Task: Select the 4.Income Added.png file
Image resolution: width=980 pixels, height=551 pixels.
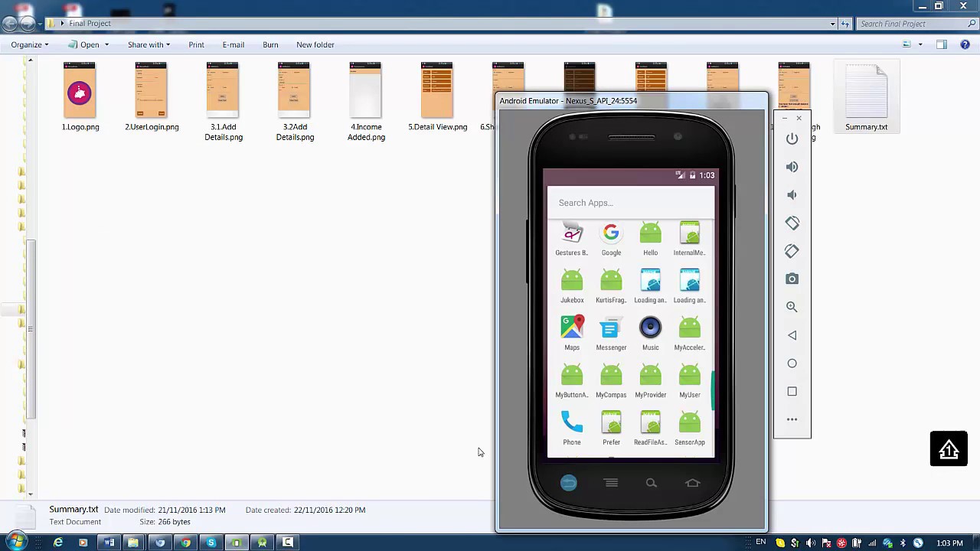Action: tap(366, 102)
